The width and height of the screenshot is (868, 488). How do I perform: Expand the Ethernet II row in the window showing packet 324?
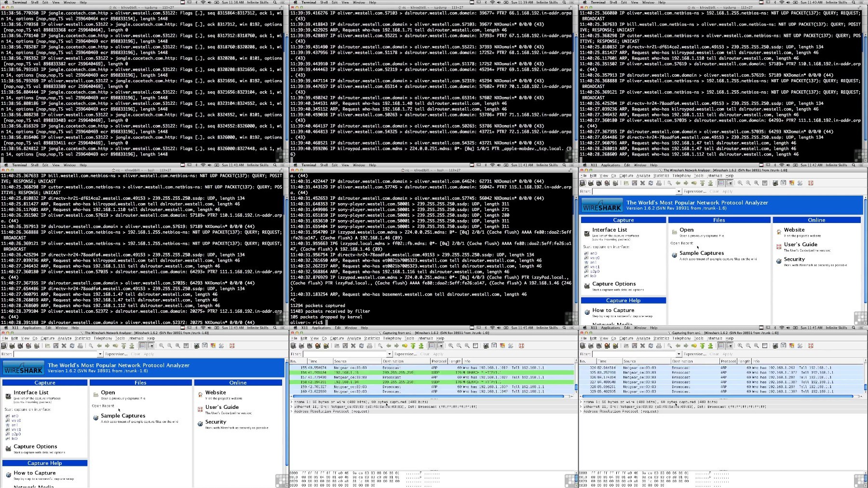[581, 406]
